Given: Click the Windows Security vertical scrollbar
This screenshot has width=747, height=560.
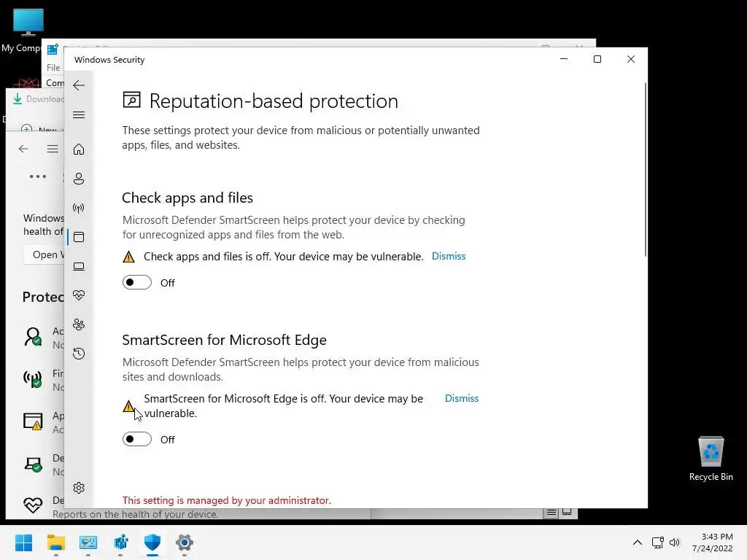Looking at the screenshot, I should pyautogui.click(x=646, y=169).
